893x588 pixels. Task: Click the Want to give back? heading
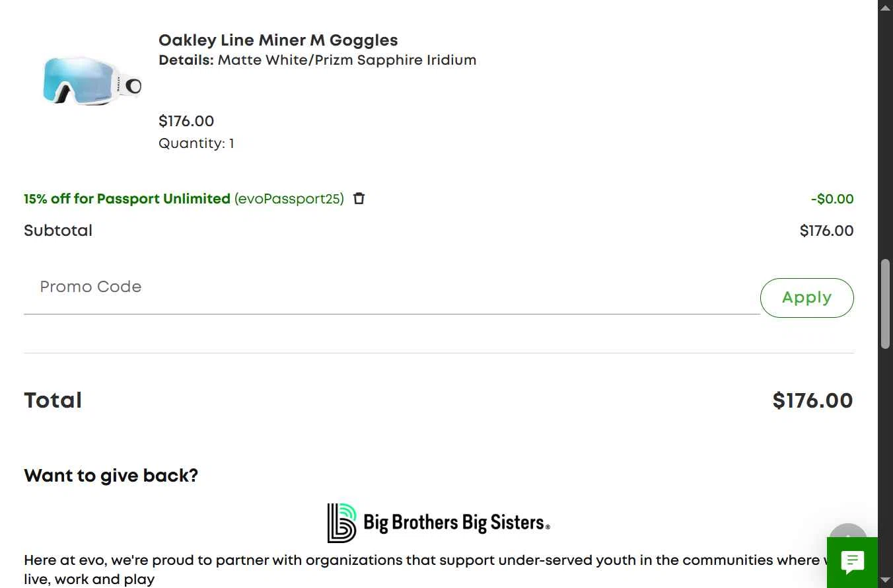click(x=111, y=476)
